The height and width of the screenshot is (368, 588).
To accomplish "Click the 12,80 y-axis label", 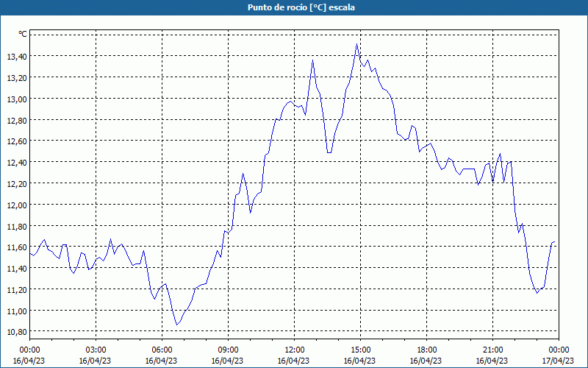I will [x=17, y=121].
